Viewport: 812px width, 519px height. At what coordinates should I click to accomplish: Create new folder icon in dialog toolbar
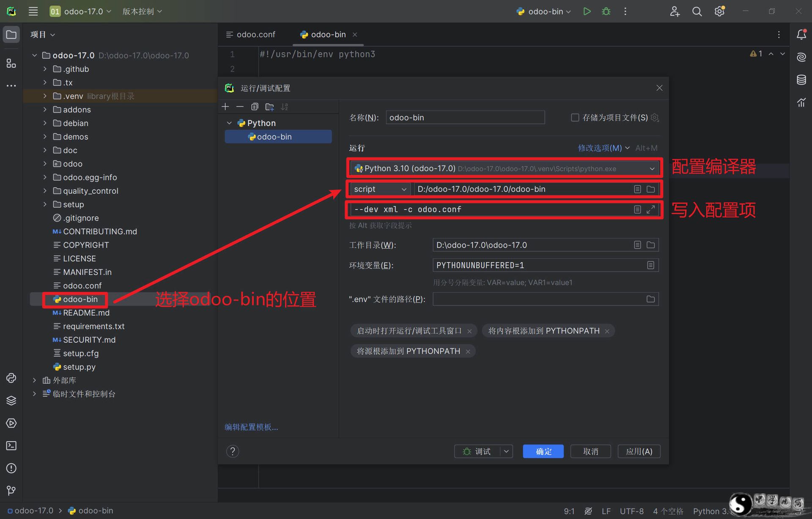269,107
